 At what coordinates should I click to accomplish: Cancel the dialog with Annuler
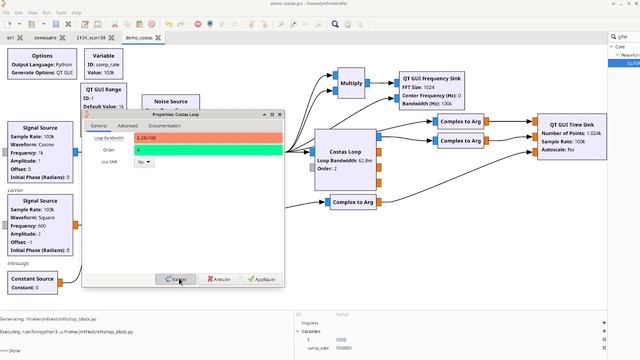tap(219, 279)
